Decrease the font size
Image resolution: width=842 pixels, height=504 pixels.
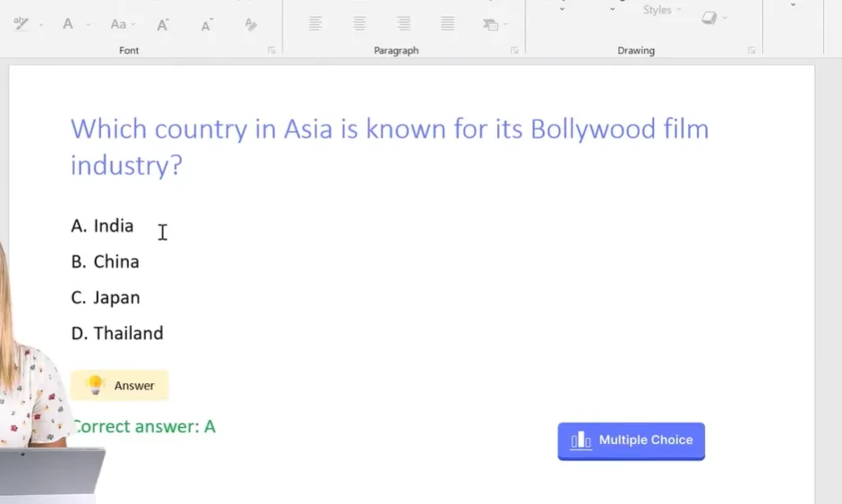(207, 25)
